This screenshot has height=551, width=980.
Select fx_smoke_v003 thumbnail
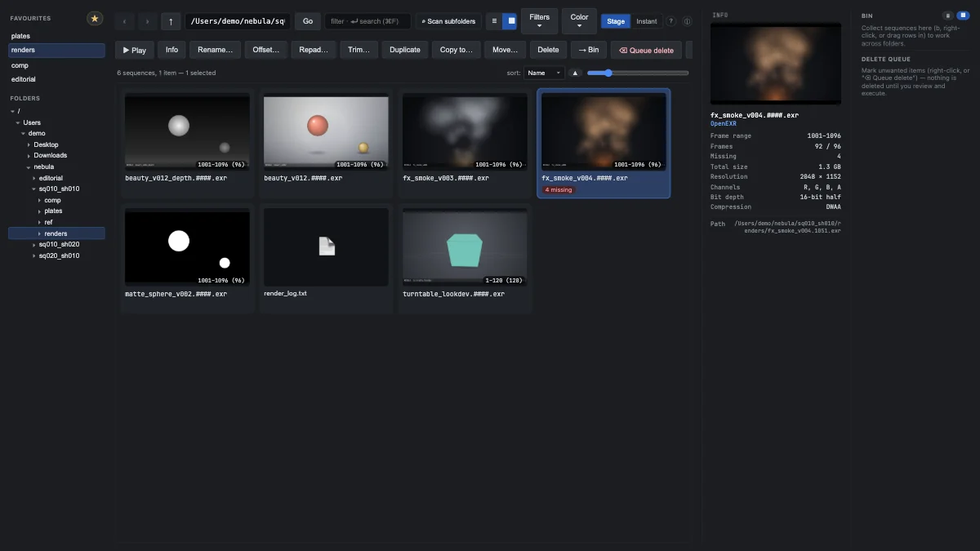point(465,133)
